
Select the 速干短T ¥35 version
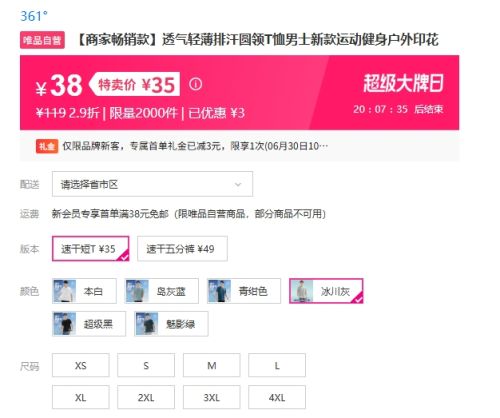(x=90, y=249)
